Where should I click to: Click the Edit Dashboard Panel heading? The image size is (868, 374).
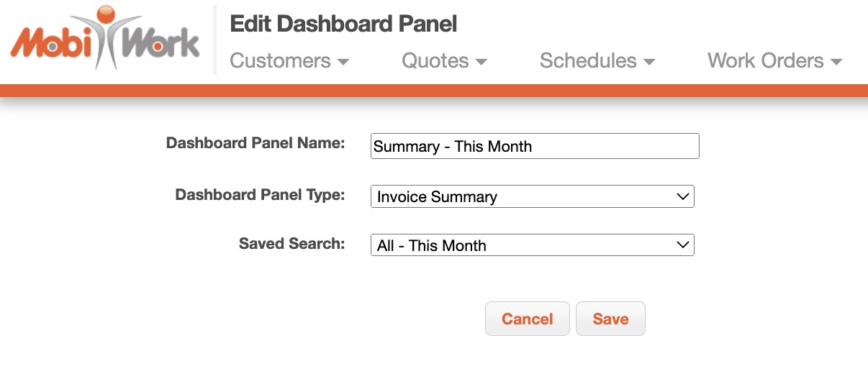(x=343, y=24)
